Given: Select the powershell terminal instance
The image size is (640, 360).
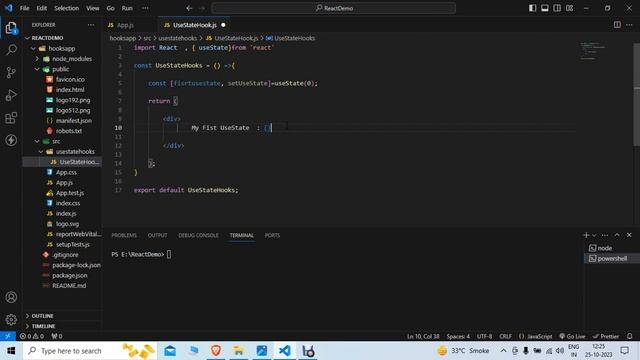Looking at the screenshot, I should pos(611,258).
